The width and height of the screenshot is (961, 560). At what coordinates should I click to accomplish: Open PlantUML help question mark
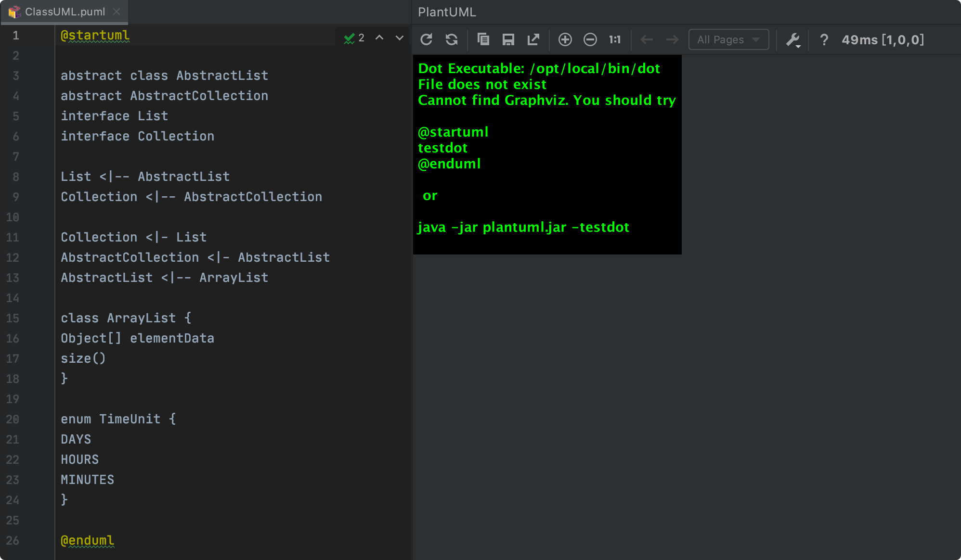tap(824, 39)
